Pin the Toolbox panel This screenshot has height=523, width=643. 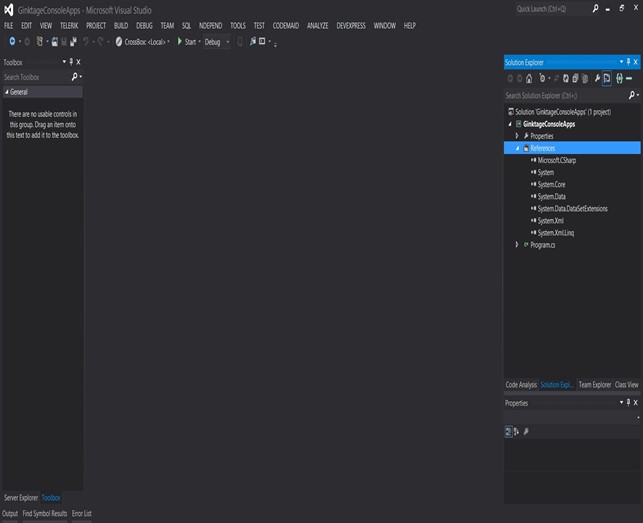tap(71, 62)
